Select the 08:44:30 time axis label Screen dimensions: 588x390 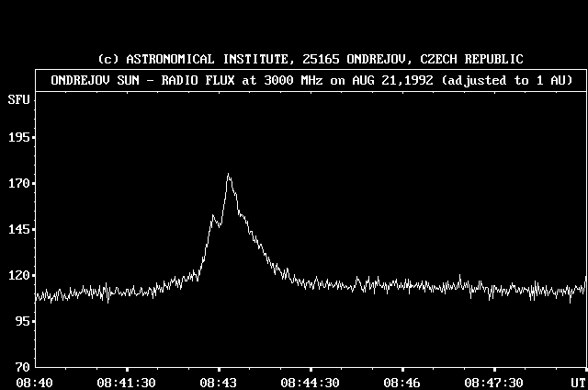click(310, 382)
